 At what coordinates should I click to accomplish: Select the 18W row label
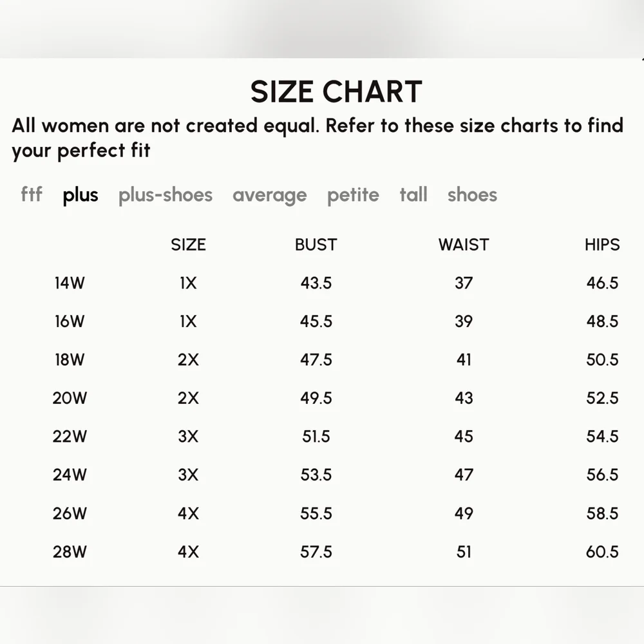(x=70, y=360)
